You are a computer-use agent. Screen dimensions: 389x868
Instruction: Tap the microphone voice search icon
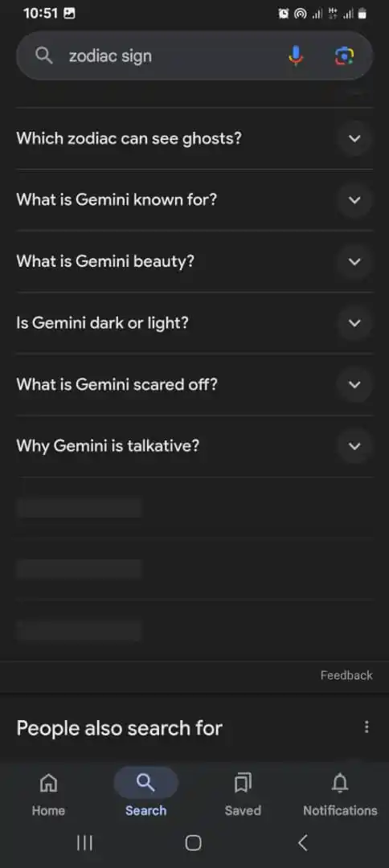pyautogui.click(x=296, y=56)
